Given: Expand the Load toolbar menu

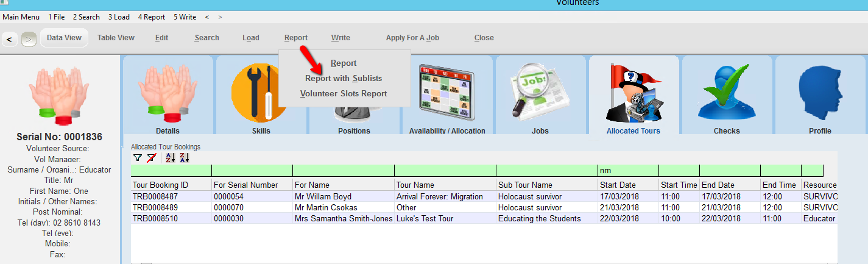Looking at the screenshot, I should [x=250, y=38].
